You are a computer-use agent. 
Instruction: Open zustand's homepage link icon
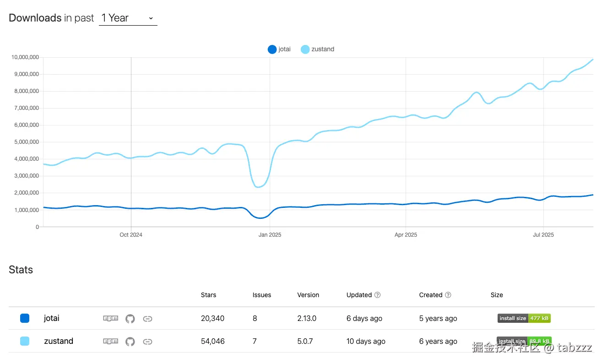147,341
